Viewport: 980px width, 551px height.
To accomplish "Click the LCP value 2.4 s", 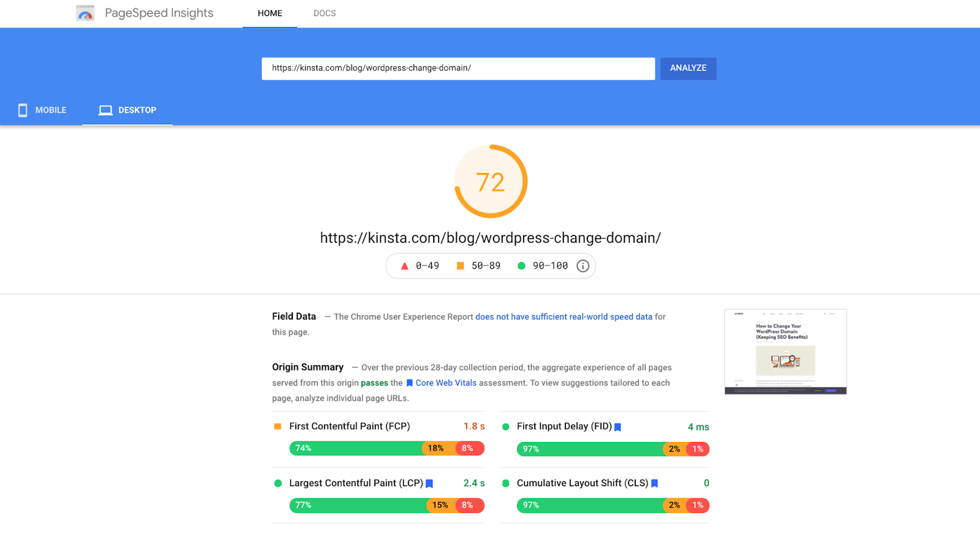I will tap(474, 484).
